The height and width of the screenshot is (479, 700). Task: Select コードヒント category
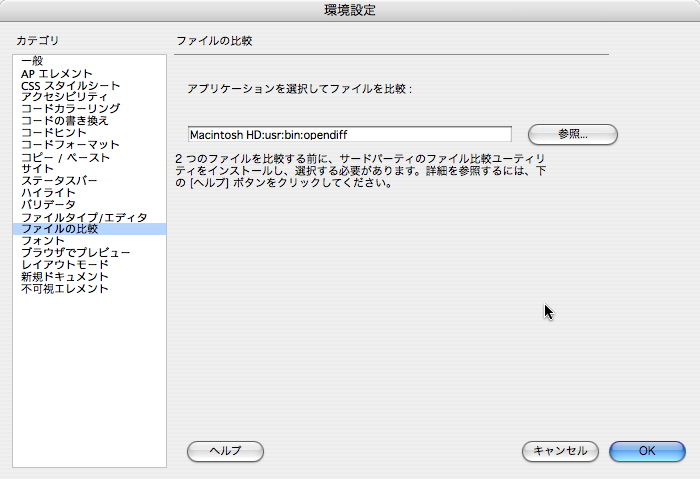tap(53, 133)
